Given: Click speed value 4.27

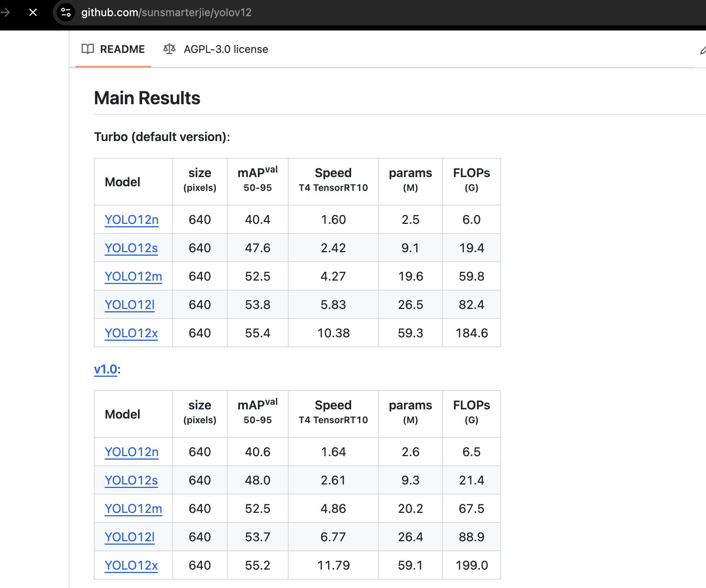Looking at the screenshot, I should 333,276.
